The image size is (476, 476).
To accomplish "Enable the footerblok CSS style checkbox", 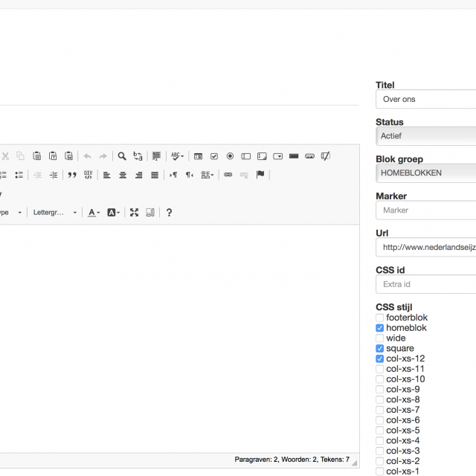I will (380, 318).
